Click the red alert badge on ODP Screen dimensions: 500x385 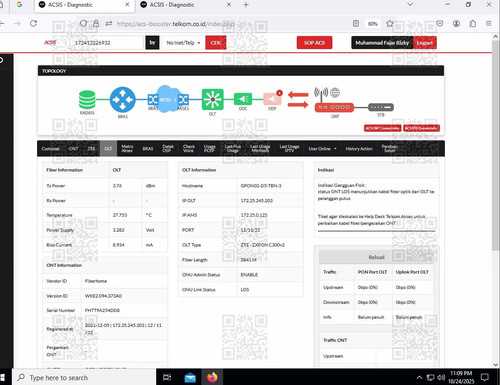279,93
